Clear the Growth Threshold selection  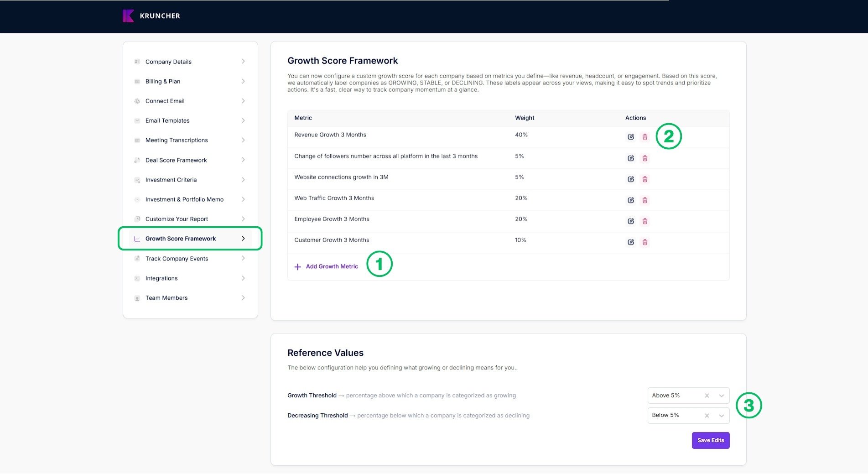coord(707,396)
